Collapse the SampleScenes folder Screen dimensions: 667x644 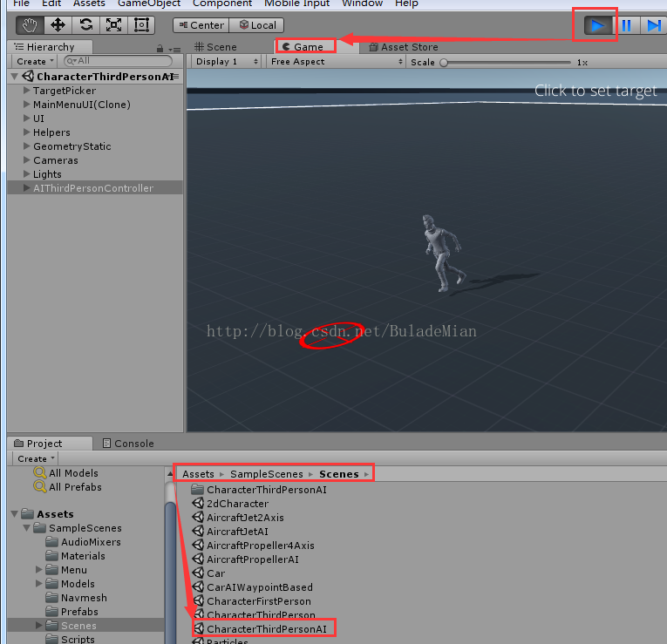pyautogui.click(x=26, y=528)
